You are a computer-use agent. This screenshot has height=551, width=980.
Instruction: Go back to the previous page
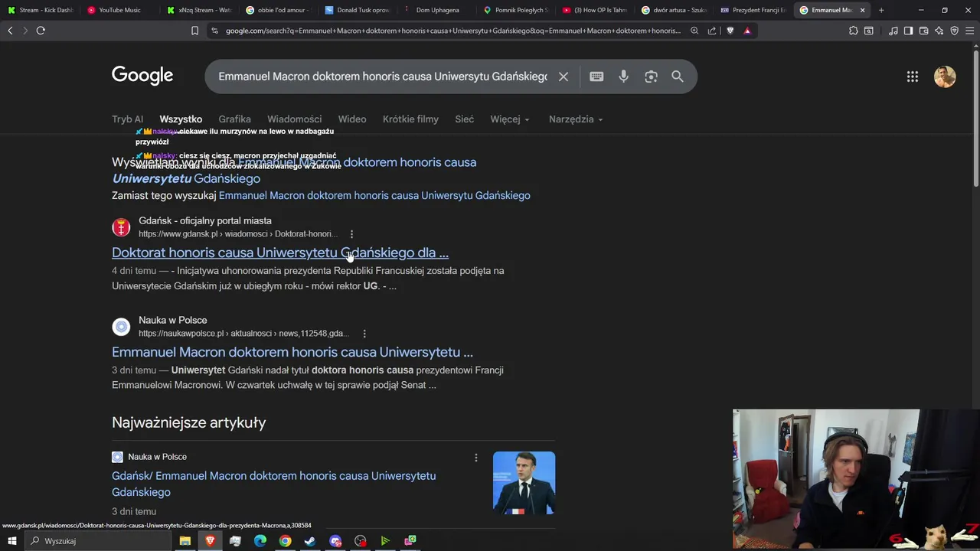tap(10, 31)
